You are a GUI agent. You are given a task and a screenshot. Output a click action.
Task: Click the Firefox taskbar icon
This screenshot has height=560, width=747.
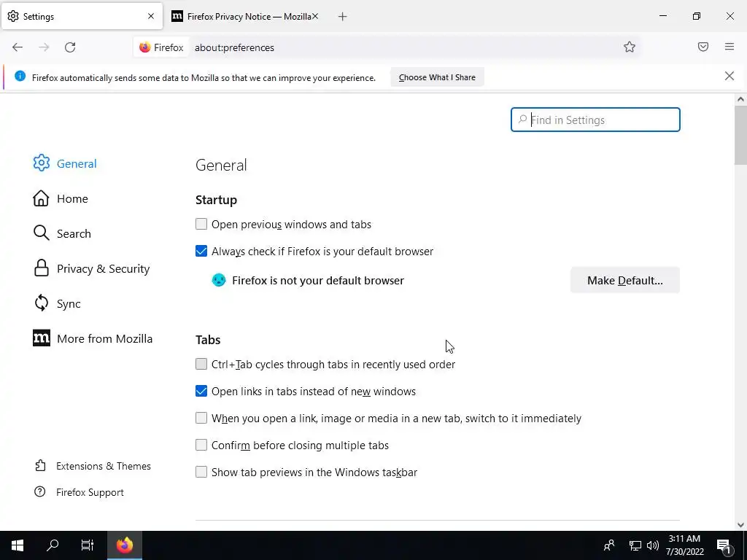pos(125,545)
